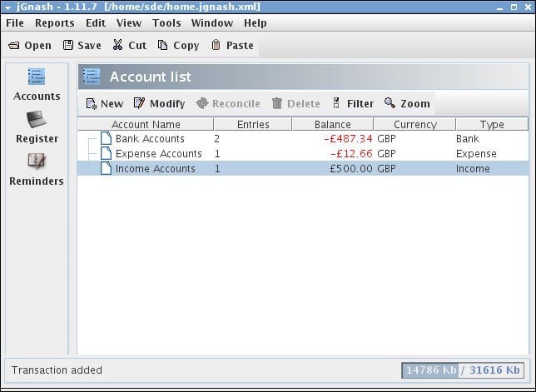Click the Account list panel title
This screenshot has height=392, width=536.
tap(150, 77)
